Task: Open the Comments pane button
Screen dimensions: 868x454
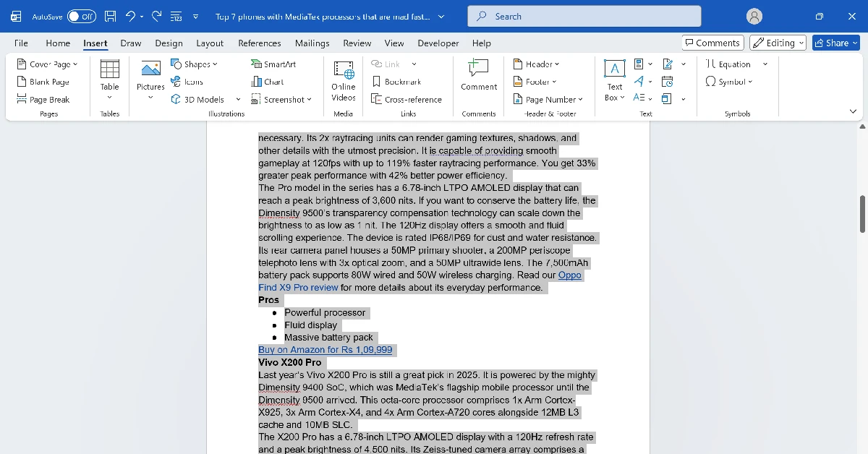Action: pyautogui.click(x=712, y=43)
